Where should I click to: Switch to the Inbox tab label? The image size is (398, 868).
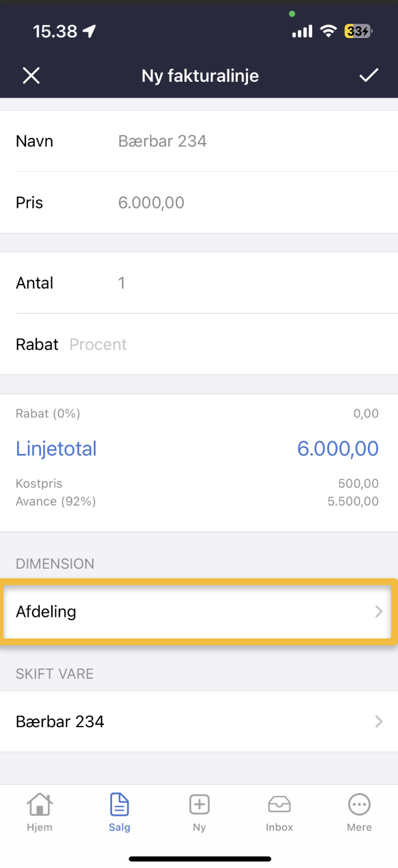(279, 827)
